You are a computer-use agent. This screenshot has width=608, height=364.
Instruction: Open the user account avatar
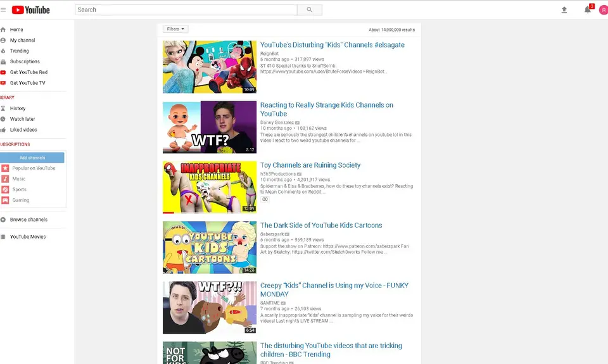point(604,9)
